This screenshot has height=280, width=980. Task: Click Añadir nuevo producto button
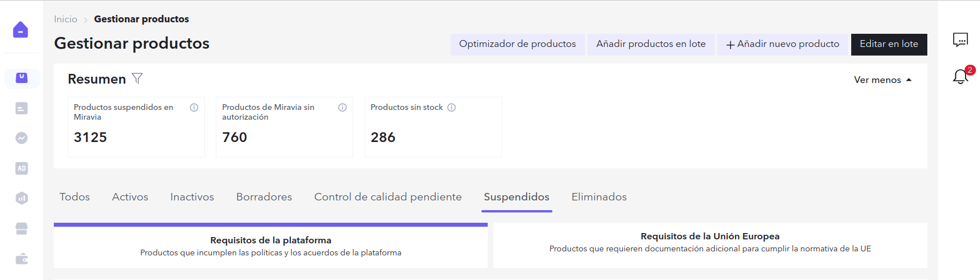coord(783,44)
